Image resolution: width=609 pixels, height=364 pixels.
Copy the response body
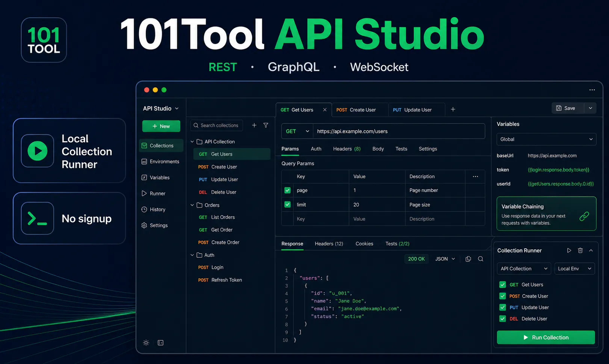pos(468,259)
